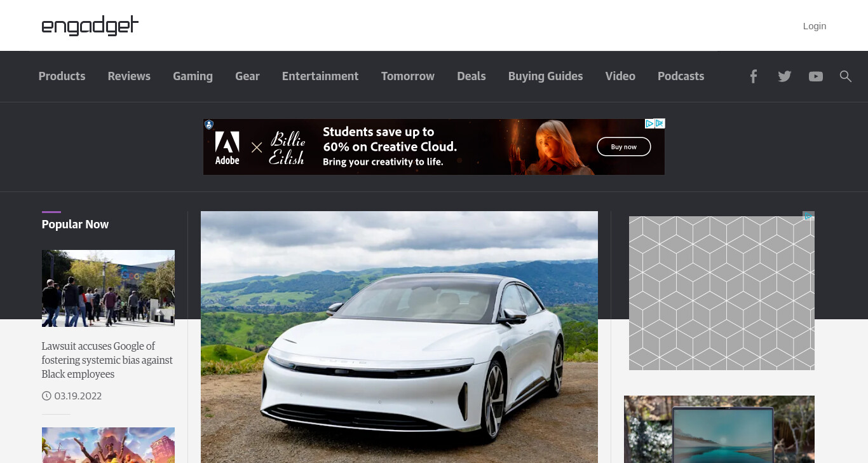Click the Login link
The height and width of the screenshot is (463, 868).
coord(815,26)
